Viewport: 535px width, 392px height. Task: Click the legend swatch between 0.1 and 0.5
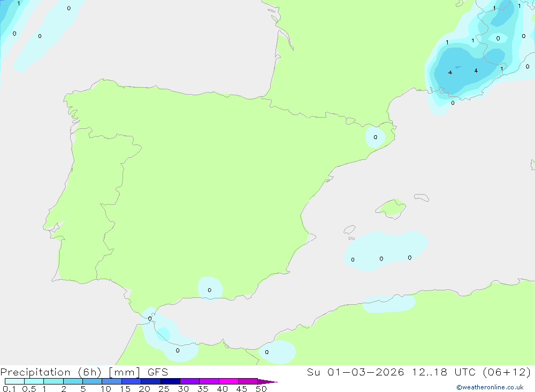coord(14,381)
